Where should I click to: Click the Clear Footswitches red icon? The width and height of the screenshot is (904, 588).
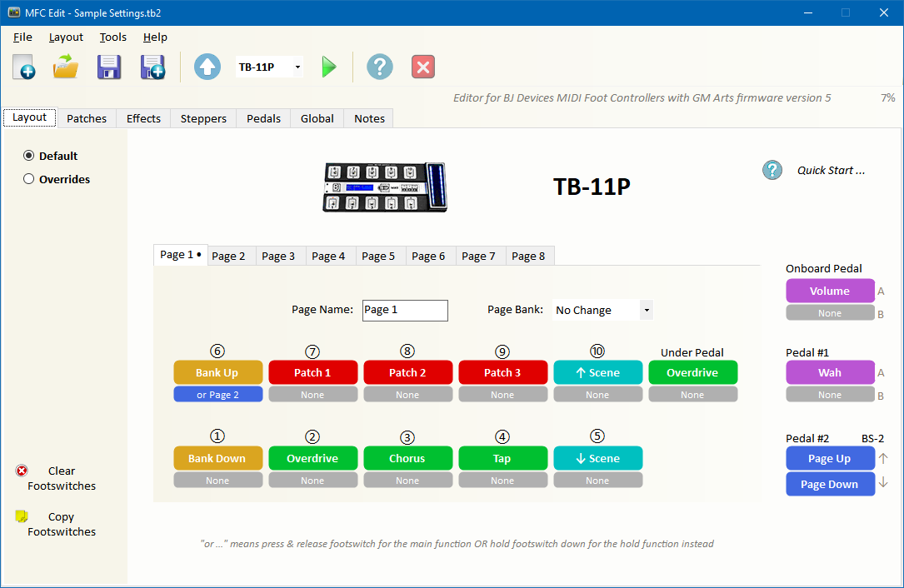[22, 471]
